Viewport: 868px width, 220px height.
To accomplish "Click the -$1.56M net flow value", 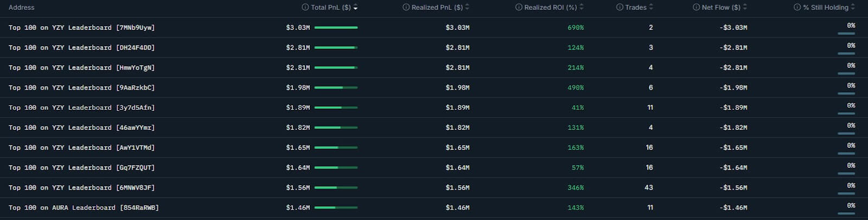I will point(733,188).
